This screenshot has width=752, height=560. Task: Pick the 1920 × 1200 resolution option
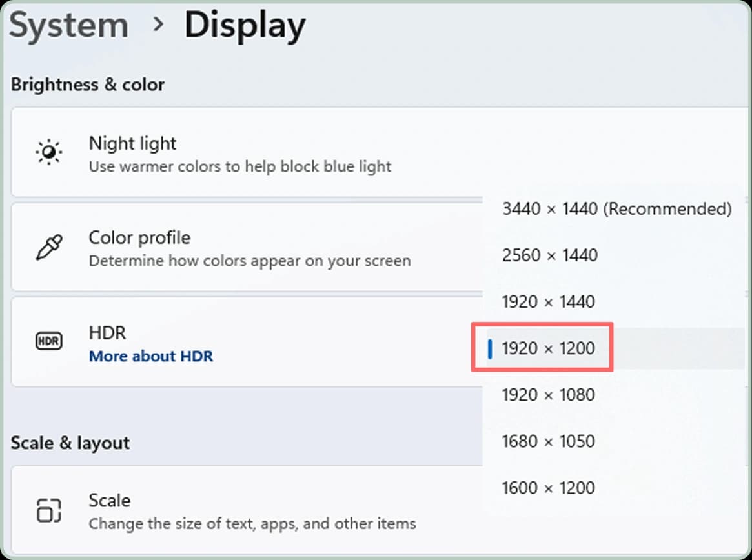(616, 348)
